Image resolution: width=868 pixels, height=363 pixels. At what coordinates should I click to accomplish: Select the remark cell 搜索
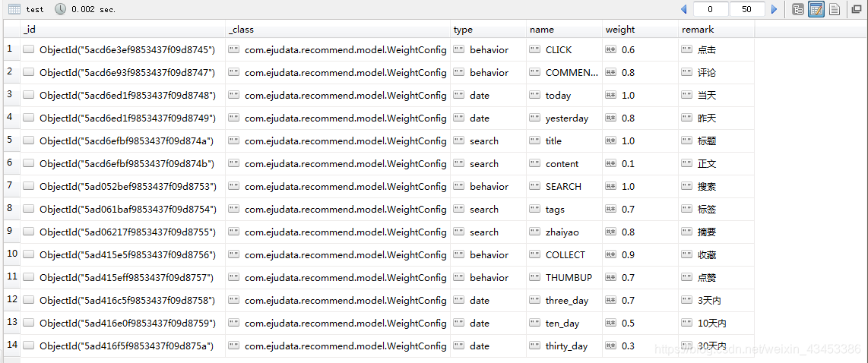click(716, 187)
